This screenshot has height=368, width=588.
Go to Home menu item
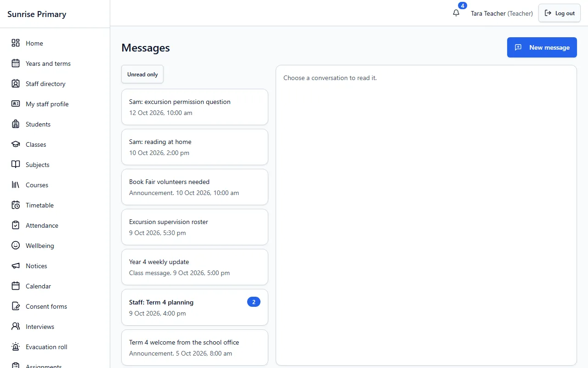(x=55, y=43)
